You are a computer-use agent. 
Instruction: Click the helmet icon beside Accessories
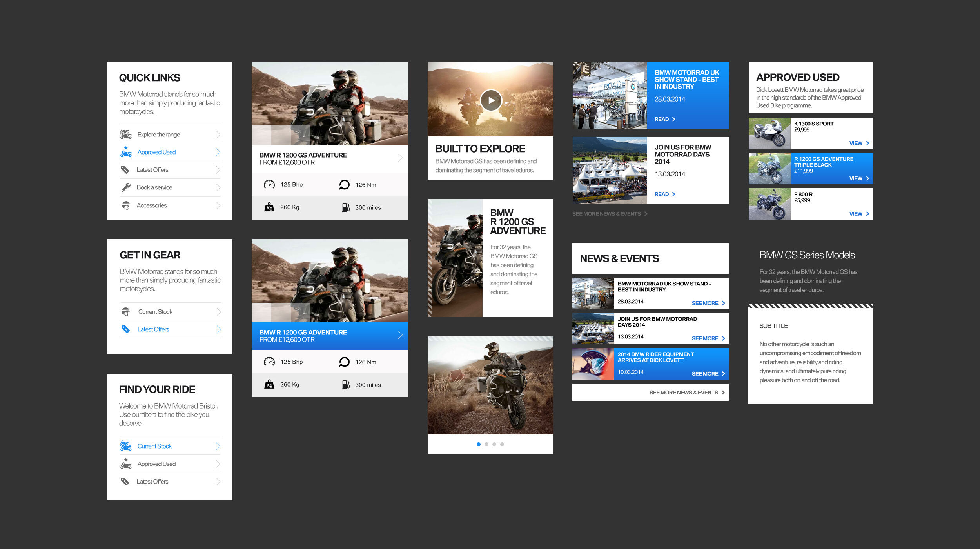pyautogui.click(x=125, y=205)
